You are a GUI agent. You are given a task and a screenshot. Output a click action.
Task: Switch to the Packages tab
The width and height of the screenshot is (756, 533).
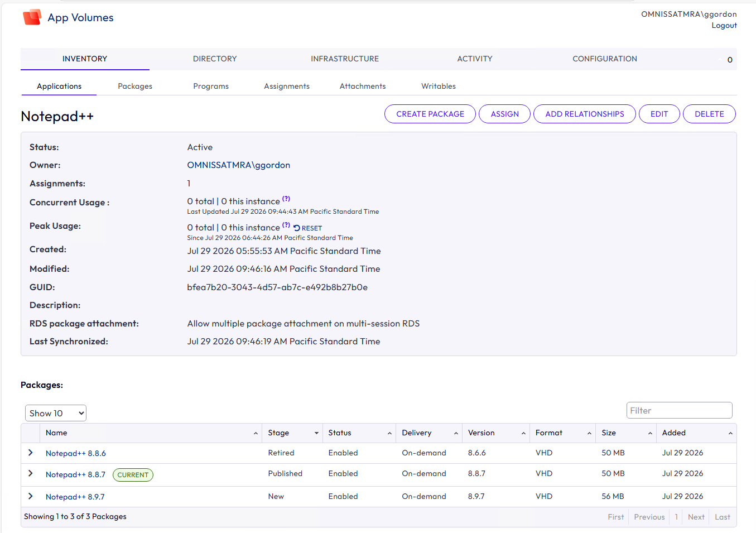pyautogui.click(x=135, y=86)
